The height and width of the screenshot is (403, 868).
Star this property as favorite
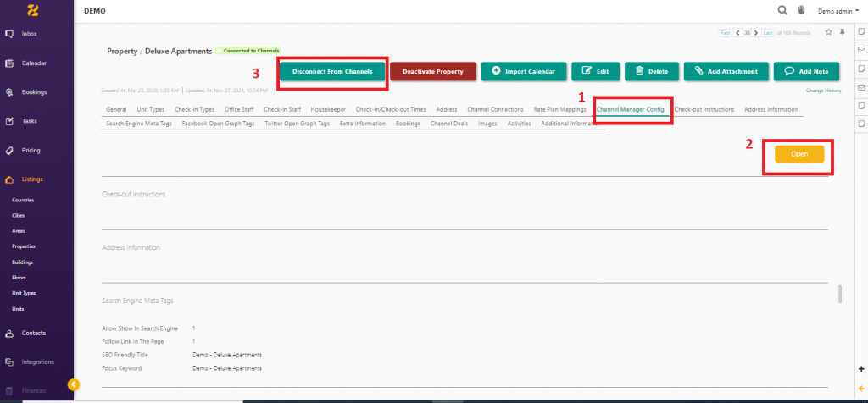828,32
